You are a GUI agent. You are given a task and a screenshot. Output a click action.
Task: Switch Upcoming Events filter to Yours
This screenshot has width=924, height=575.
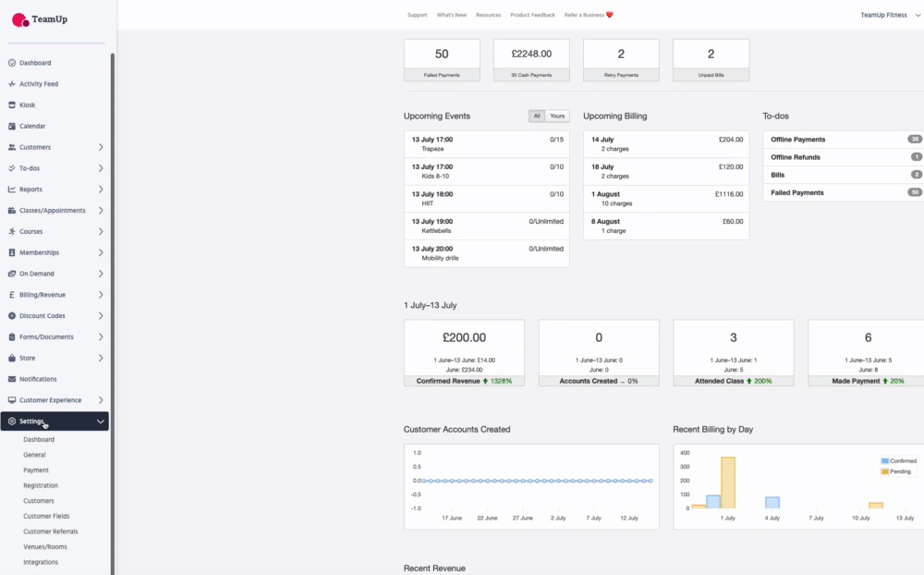click(557, 116)
